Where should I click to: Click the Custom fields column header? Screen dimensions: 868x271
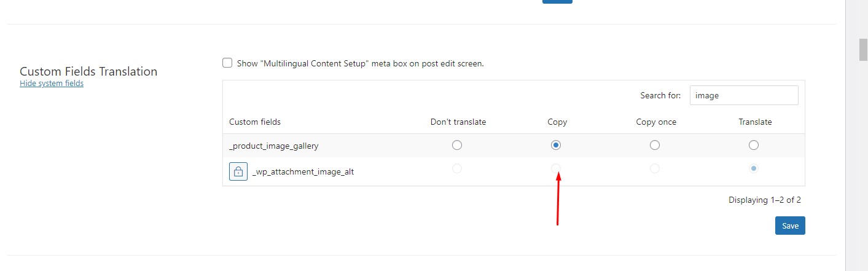255,122
